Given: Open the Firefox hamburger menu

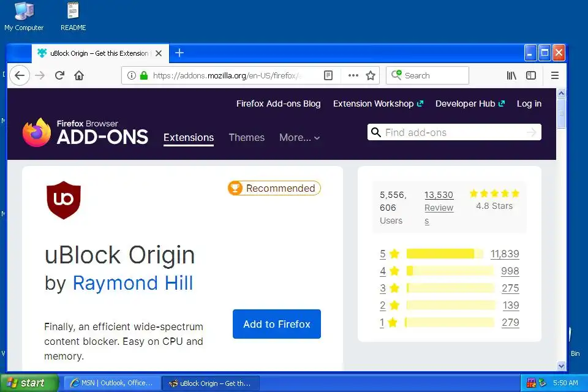Looking at the screenshot, I should click(555, 75).
